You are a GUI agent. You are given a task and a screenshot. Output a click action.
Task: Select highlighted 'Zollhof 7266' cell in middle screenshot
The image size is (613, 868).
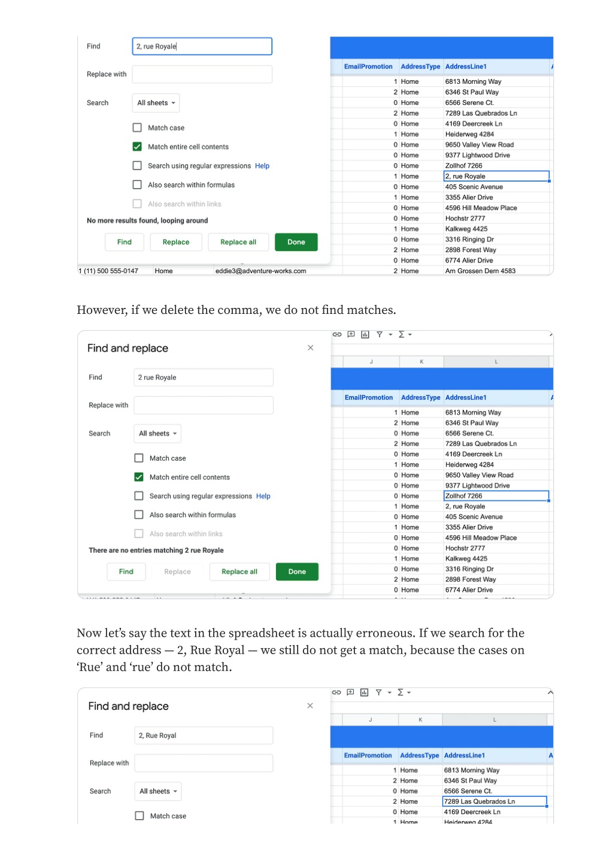496,496
